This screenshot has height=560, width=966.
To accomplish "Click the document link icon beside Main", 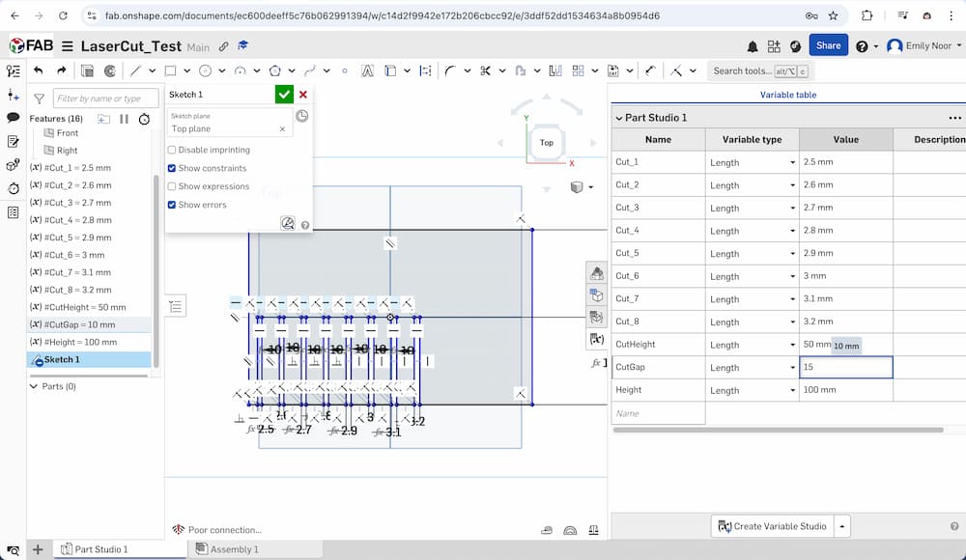I will click(x=224, y=46).
